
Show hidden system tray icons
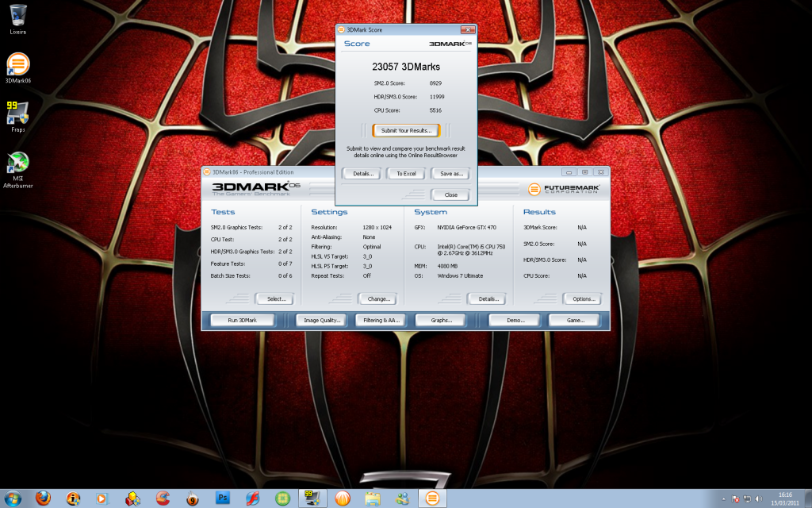[x=723, y=499]
